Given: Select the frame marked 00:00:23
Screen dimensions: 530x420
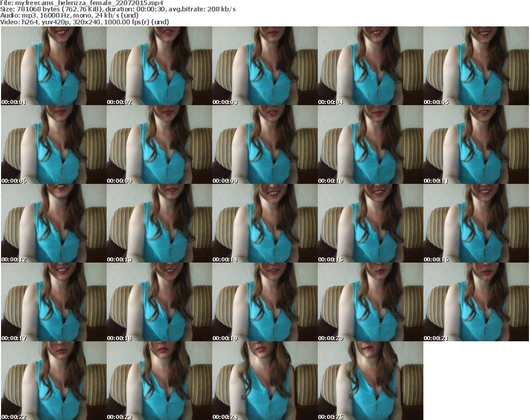Looking at the screenshot, I should [159, 381].
